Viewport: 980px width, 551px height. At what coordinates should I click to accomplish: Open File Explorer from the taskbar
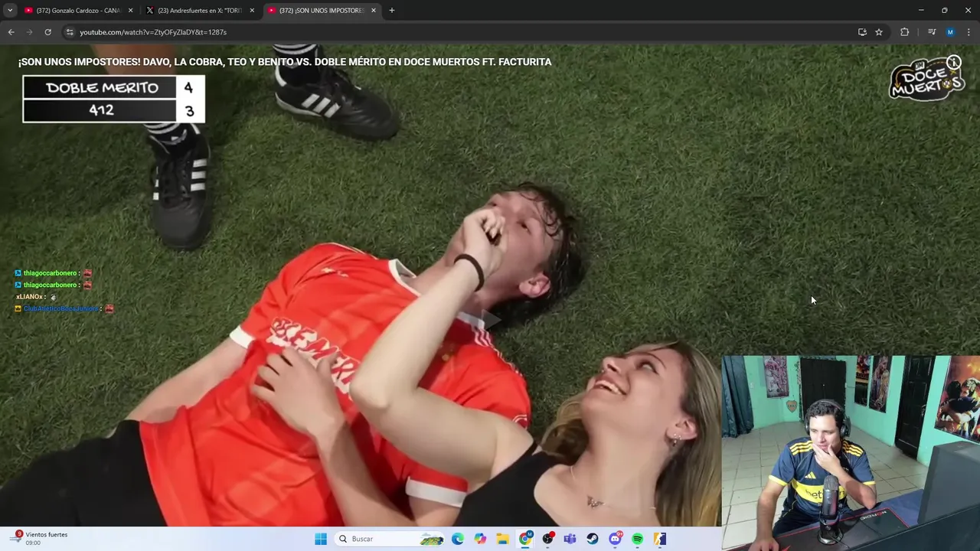click(x=502, y=539)
